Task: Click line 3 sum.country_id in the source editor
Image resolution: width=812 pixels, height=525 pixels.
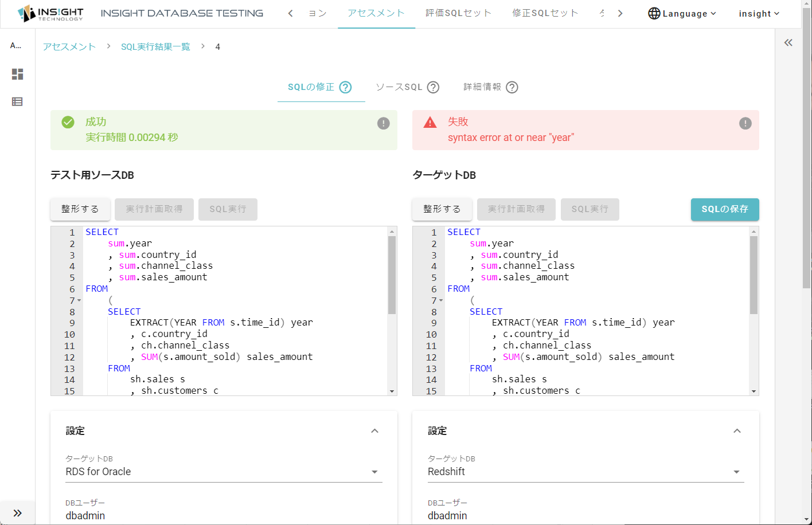Action: tap(158, 254)
